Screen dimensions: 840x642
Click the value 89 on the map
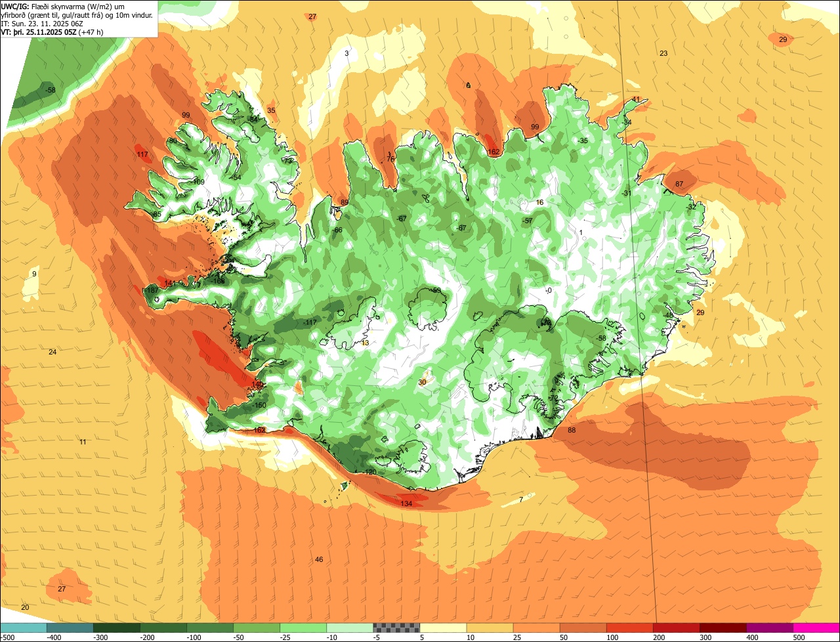click(345, 202)
